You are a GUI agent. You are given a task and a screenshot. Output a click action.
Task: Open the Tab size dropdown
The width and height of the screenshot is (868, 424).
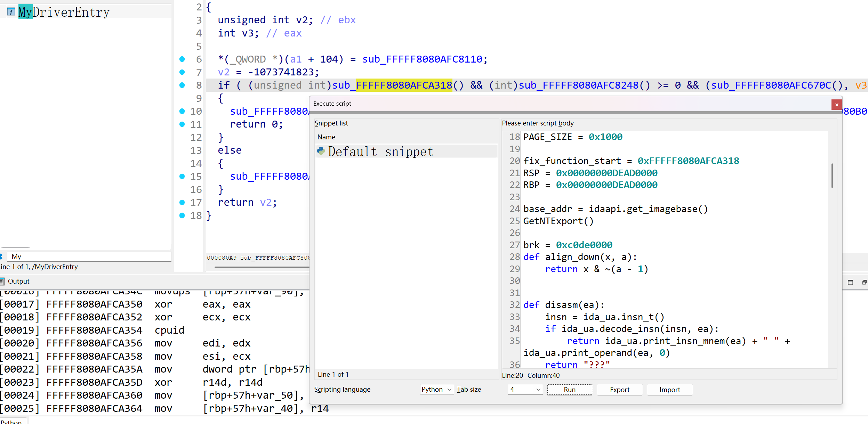coord(525,390)
